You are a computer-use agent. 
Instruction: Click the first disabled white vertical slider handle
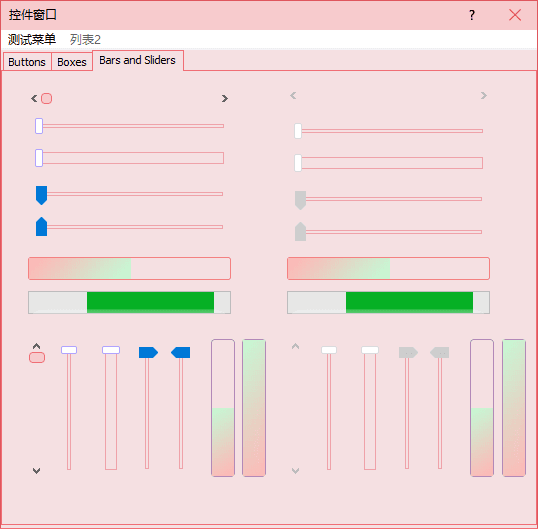pos(329,350)
